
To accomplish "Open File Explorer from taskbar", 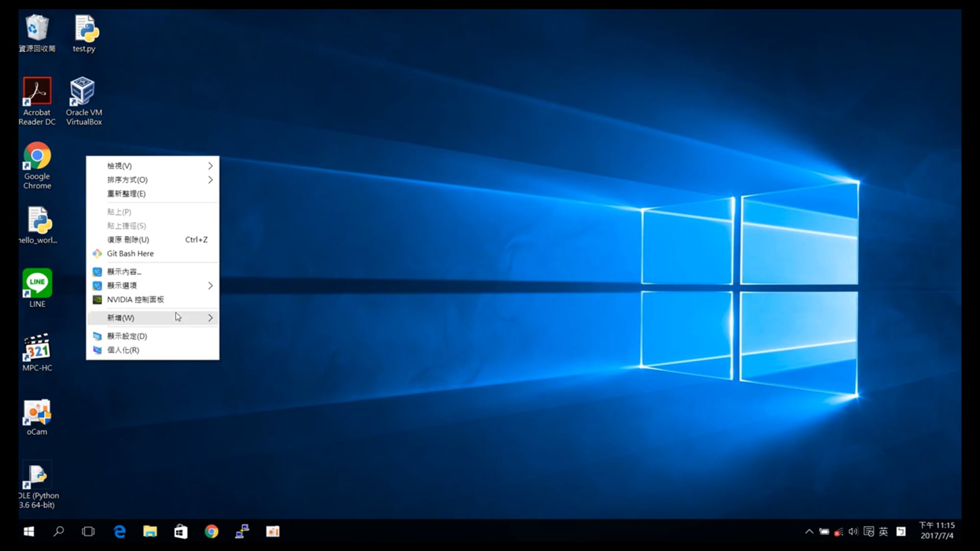I will (150, 532).
